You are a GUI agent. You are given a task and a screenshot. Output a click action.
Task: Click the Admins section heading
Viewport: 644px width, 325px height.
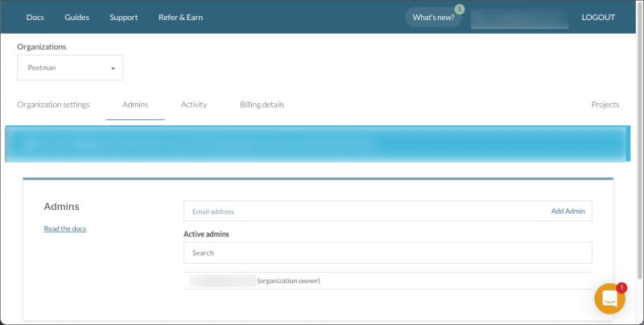(x=62, y=207)
